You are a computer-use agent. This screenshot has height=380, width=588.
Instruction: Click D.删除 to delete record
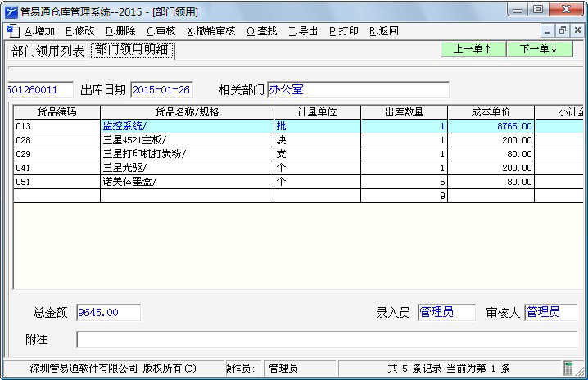120,31
